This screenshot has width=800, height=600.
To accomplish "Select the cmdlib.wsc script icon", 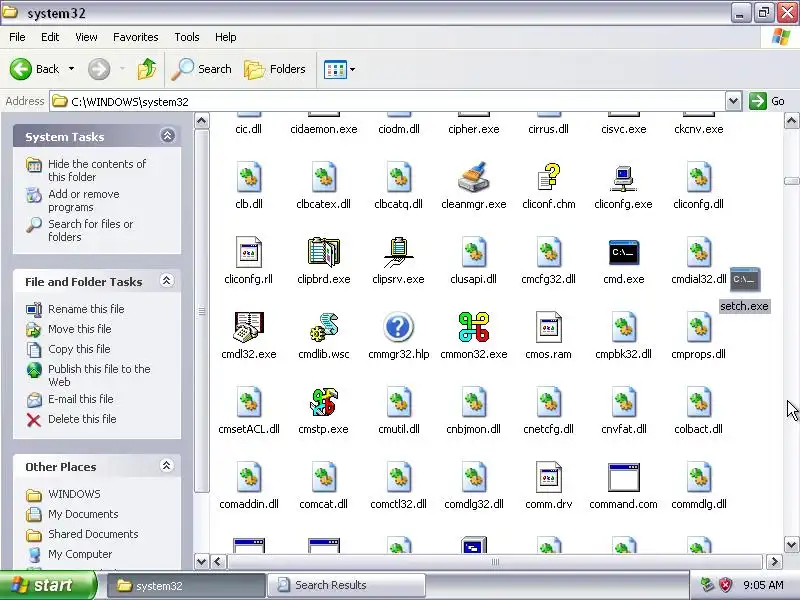I will [x=323, y=327].
